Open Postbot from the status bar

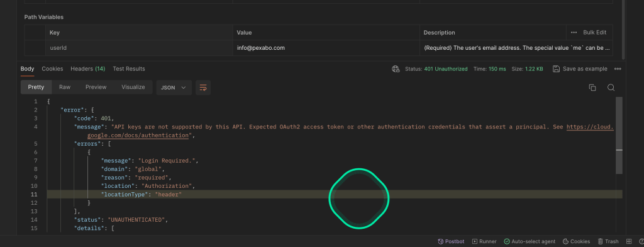tap(451, 242)
